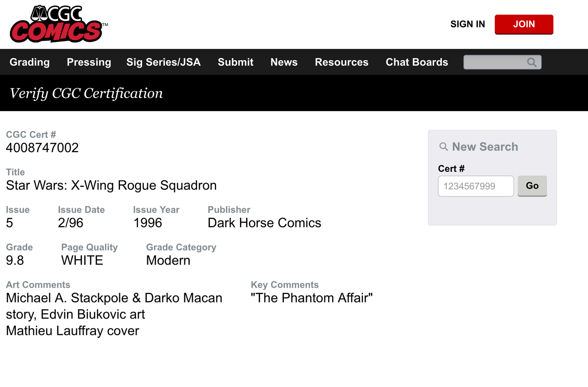Click the Verify CGC Certification heading
Screen dimensions: 588x387
tap(86, 93)
